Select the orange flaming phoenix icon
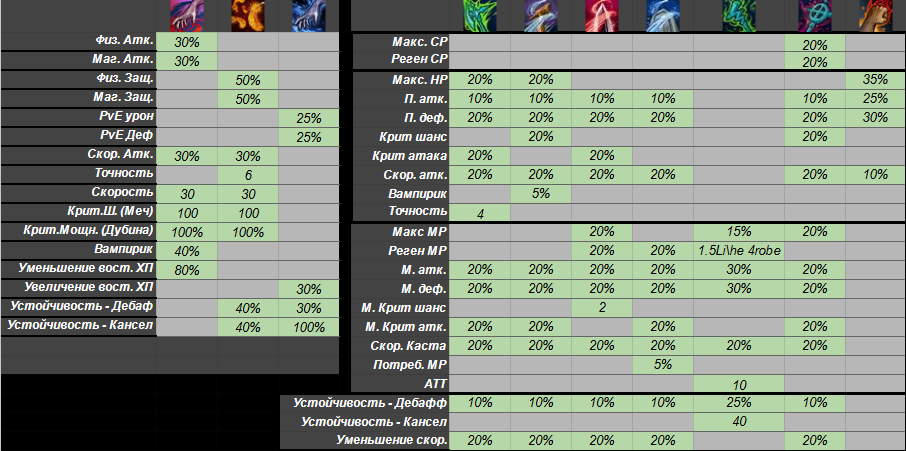906x451 pixels. point(247,14)
